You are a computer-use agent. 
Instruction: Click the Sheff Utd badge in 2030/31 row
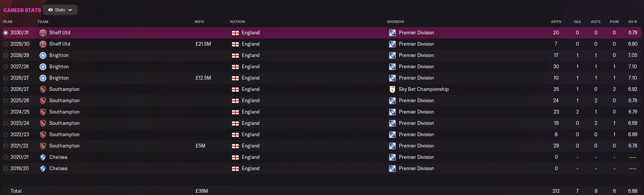(x=43, y=33)
